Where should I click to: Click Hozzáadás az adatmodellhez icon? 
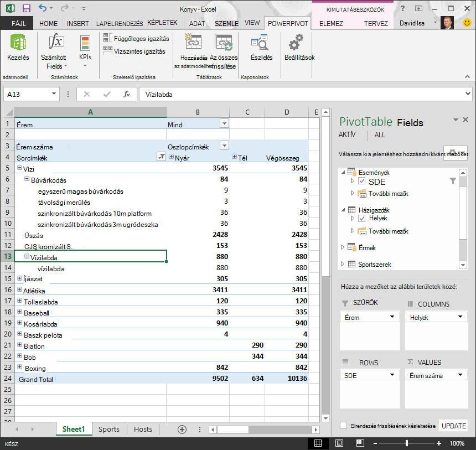pos(193,42)
